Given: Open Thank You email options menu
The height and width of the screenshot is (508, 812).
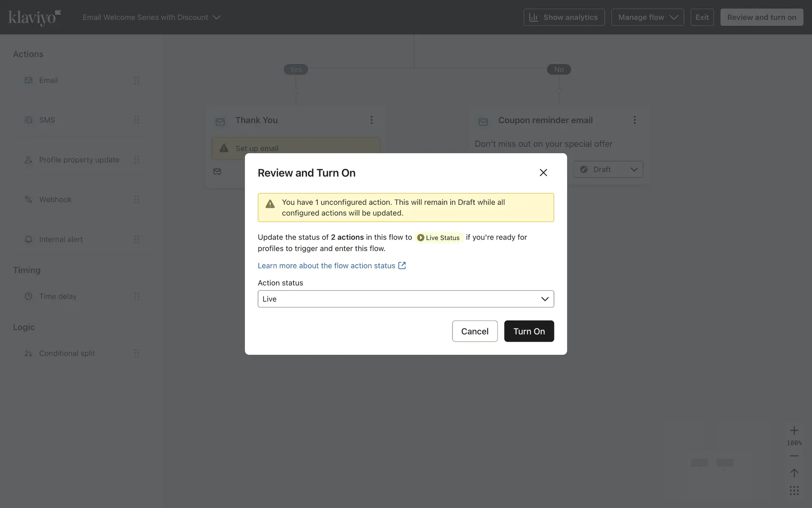Looking at the screenshot, I should point(371,120).
